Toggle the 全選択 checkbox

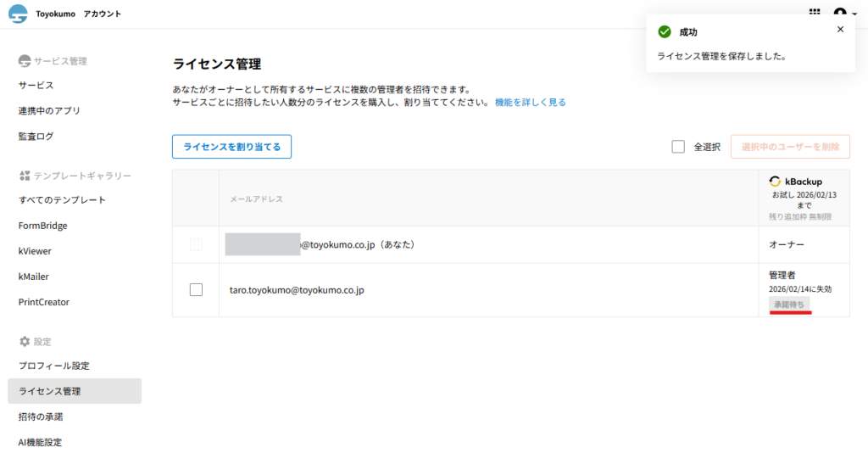[x=678, y=147]
